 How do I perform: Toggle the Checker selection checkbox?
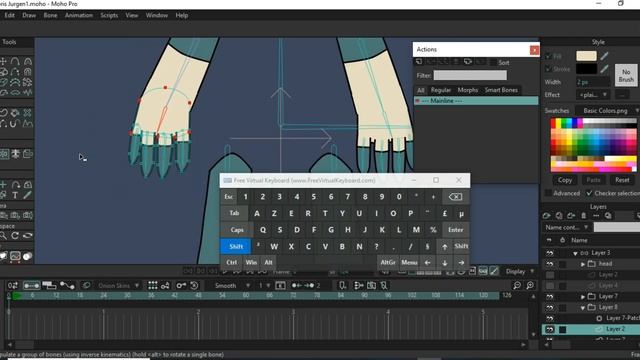(589, 193)
